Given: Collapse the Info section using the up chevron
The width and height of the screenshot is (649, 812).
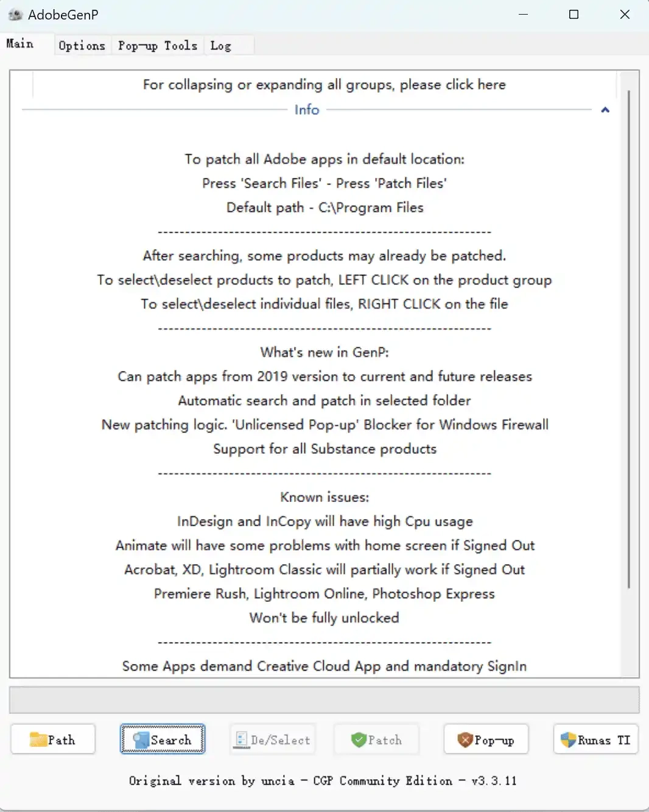Looking at the screenshot, I should [605, 110].
